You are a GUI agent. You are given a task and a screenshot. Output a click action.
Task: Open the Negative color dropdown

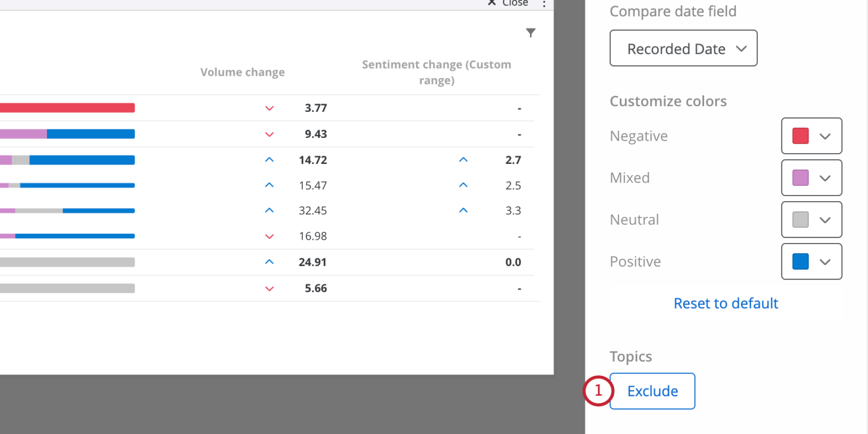click(x=824, y=136)
